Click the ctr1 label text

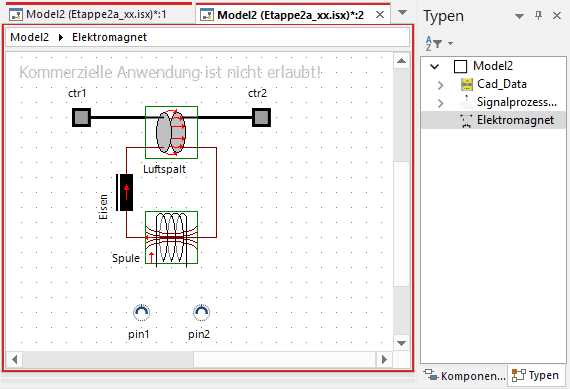pos(77,93)
